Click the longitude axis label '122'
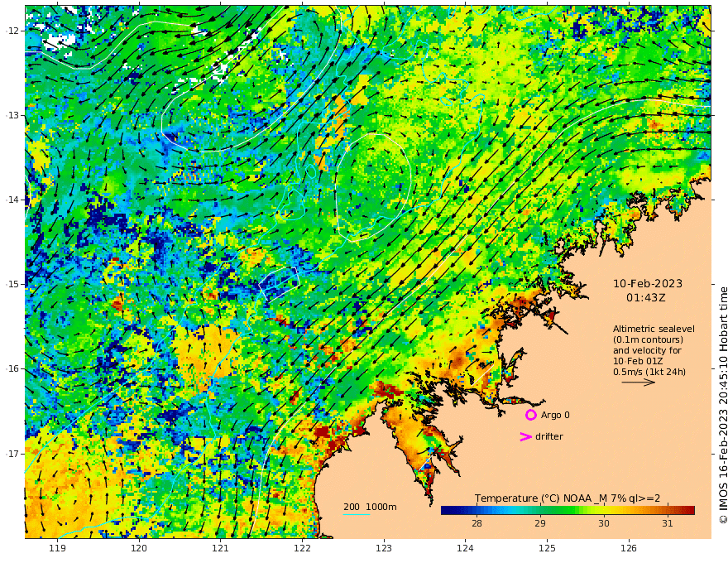 click(x=302, y=548)
